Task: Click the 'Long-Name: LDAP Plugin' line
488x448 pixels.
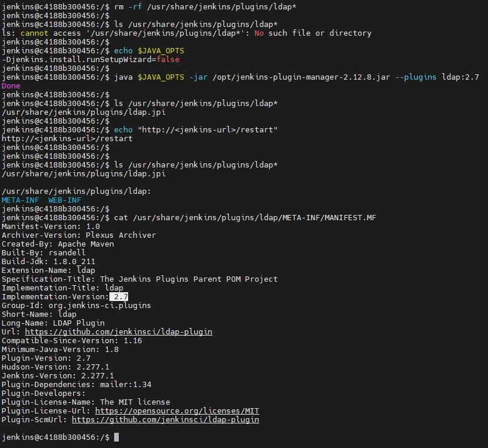Action: click(53, 323)
